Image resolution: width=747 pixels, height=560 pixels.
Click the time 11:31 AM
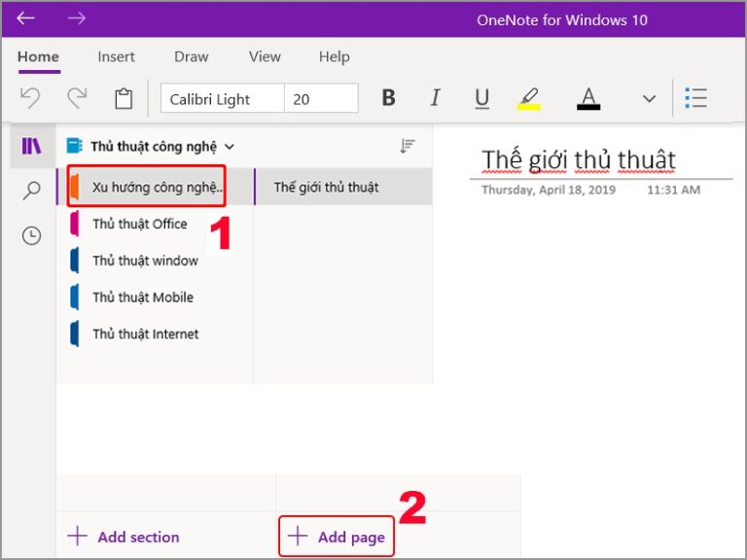[x=673, y=190]
